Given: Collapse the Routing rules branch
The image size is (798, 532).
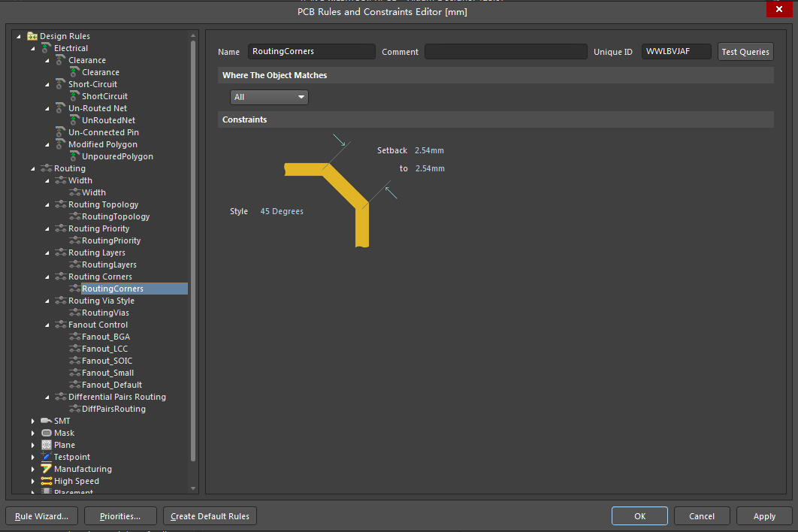Looking at the screenshot, I should click(32, 168).
